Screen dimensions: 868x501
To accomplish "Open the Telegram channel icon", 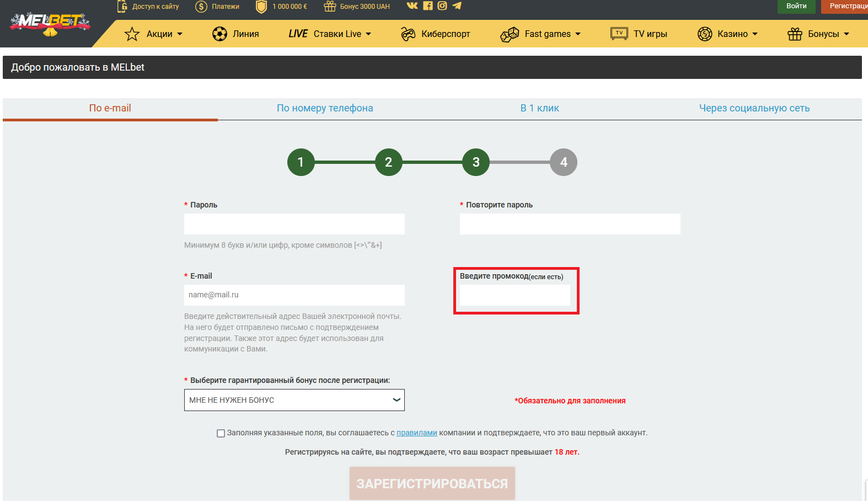I will [x=457, y=6].
